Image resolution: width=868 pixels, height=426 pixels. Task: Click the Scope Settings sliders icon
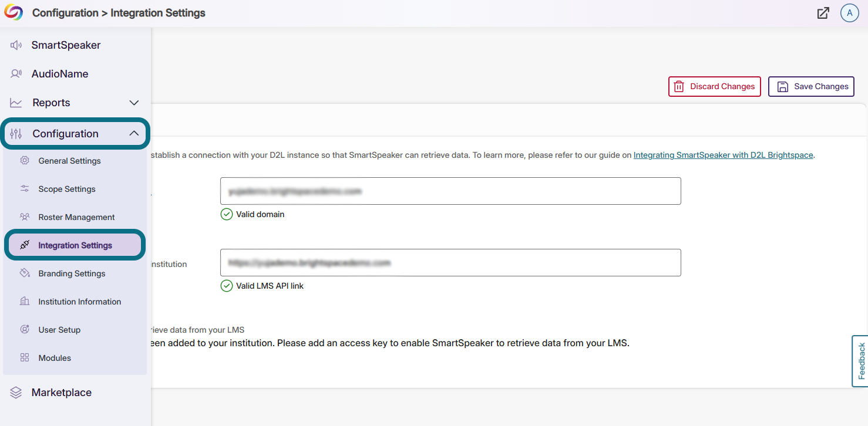tap(23, 188)
